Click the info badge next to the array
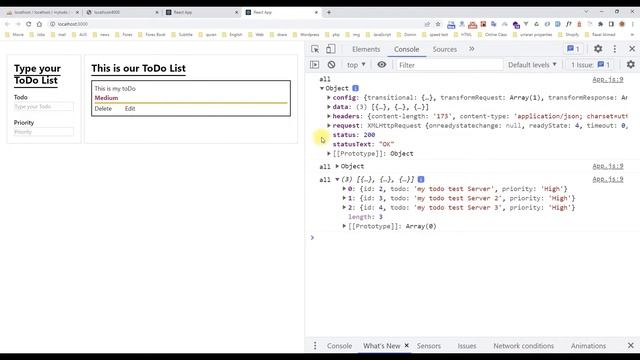 [x=421, y=179]
